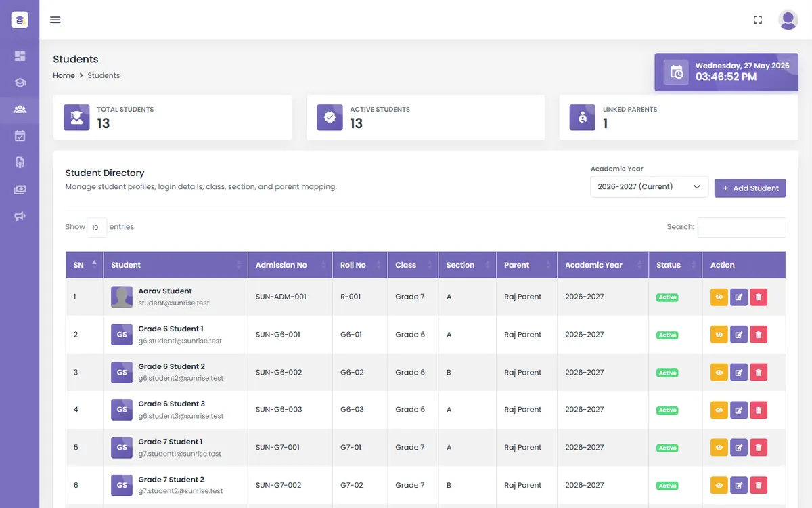Screen dimensions: 812x508
Task: Enter fullscreen mode with the expand icon
Action: [x=758, y=20]
